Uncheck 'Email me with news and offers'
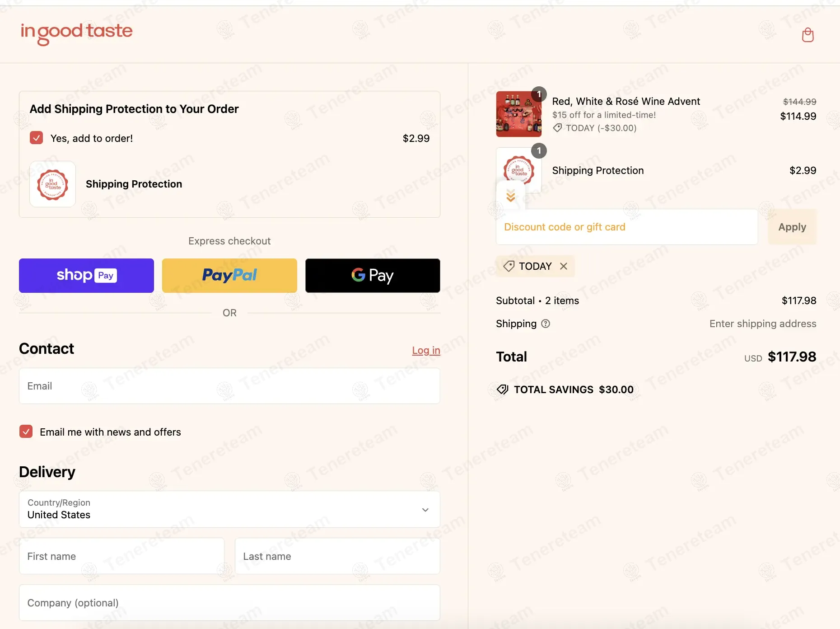This screenshot has height=629, width=840. coord(26,432)
